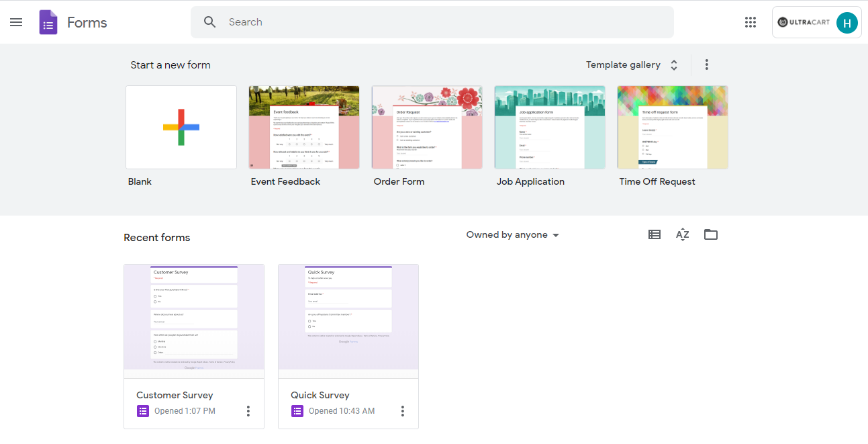
Task: Choose the Event Feedback template
Action: (304, 128)
